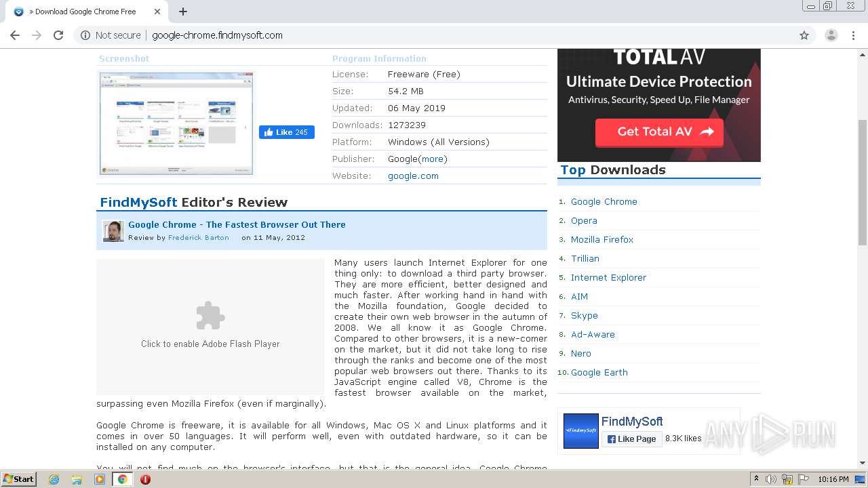The image size is (868, 488).
Task: Open AIM in Top Downloads
Action: [x=579, y=296]
